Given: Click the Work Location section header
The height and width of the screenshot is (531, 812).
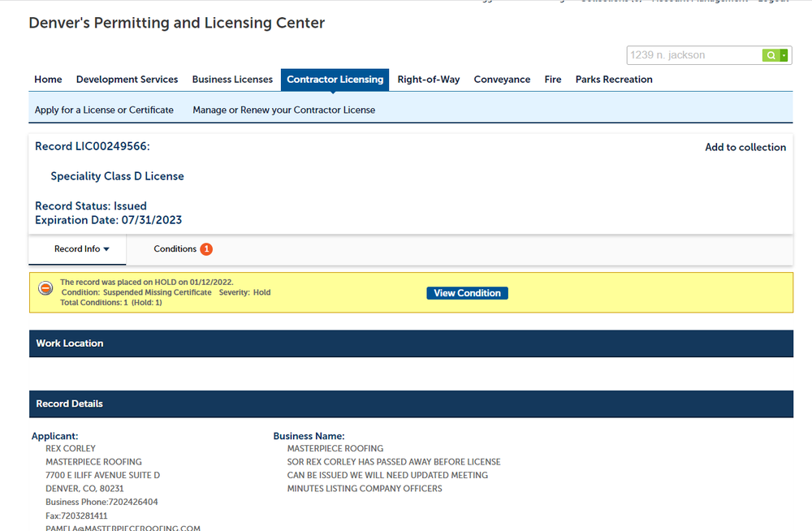Looking at the screenshot, I should coord(411,343).
